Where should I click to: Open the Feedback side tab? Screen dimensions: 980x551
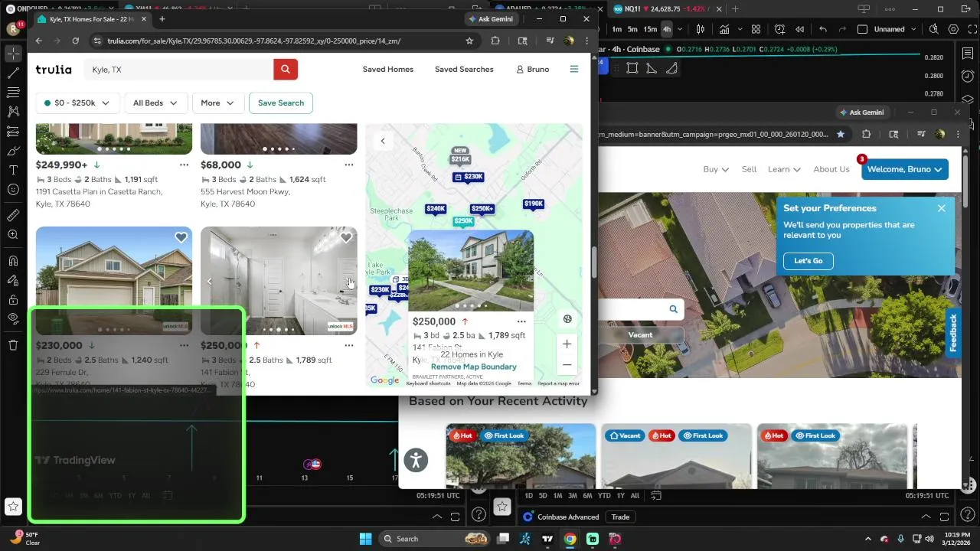click(x=953, y=332)
